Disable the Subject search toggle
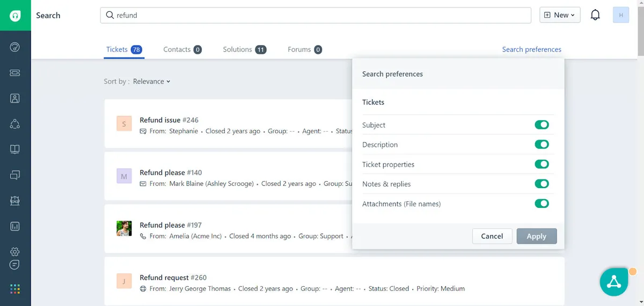This screenshot has height=306, width=644. tap(541, 125)
